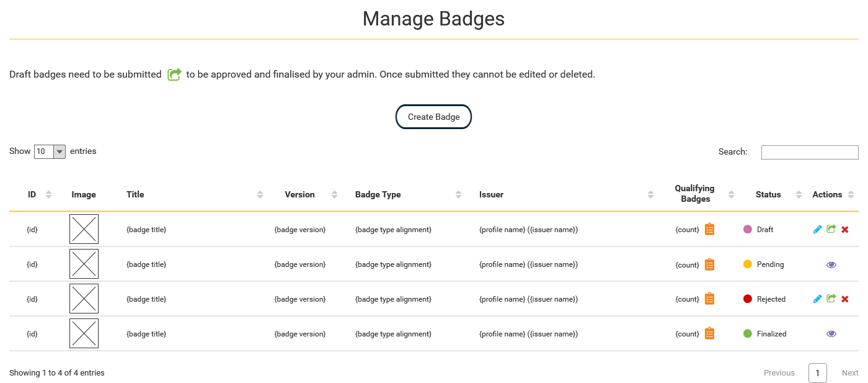Screen dimensions: 868x383
Task: Open qualifying badges list in Pending row
Action: tap(710, 264)
